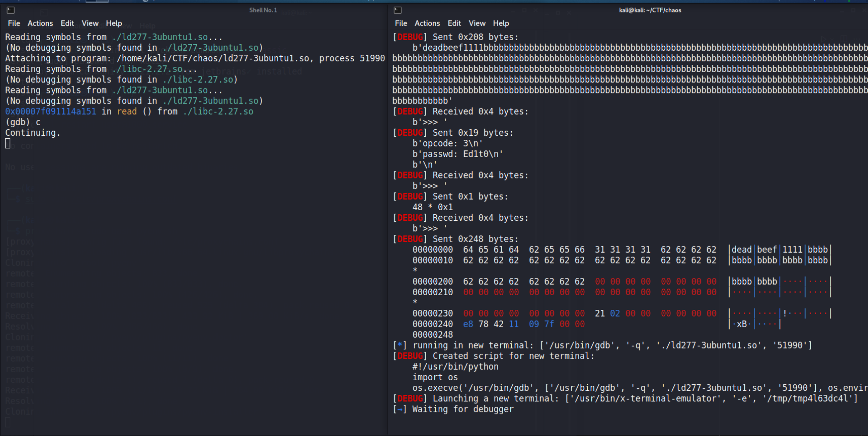Click the workspace switcher in top panel

tap(97, 1)
